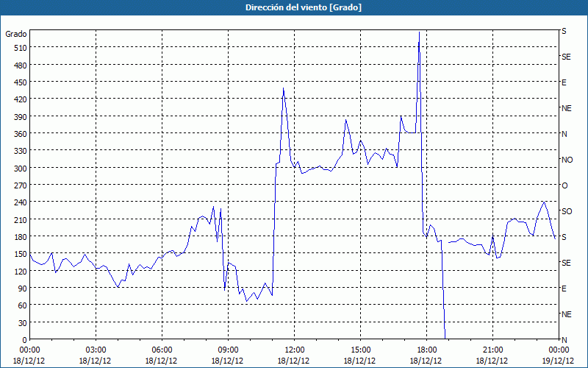Select the 330 y-axis value
This screenshot has width=588, height=368.
pos(21,151)
